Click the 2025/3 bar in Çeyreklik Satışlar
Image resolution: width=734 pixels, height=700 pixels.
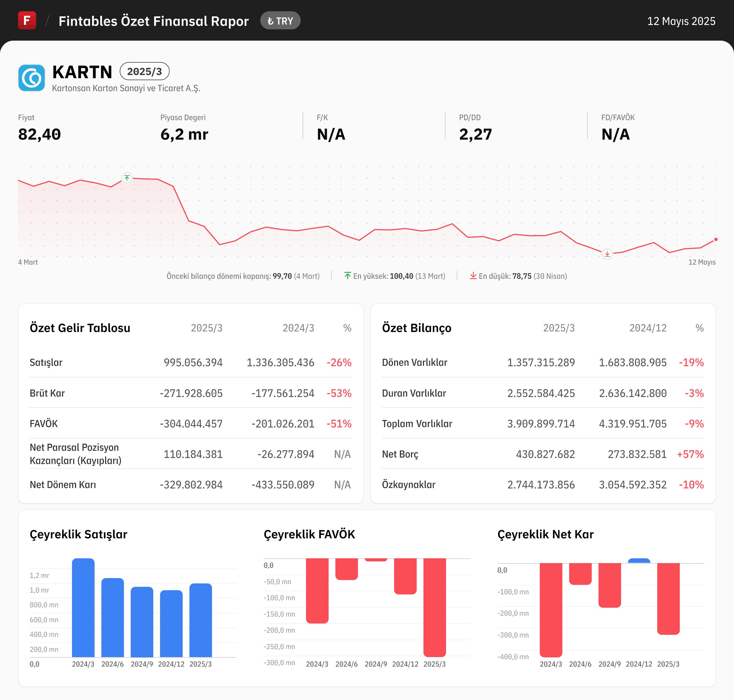(200, 620)
